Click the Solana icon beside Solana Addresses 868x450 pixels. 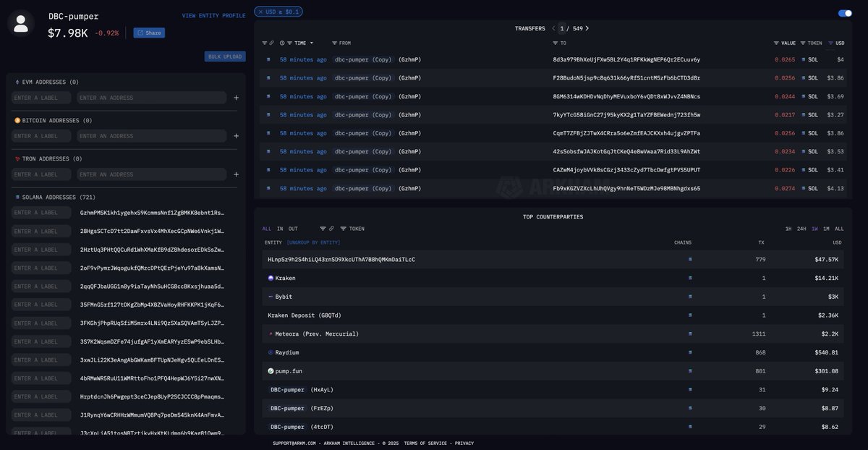pyautogui.click(x=17, y=197)
